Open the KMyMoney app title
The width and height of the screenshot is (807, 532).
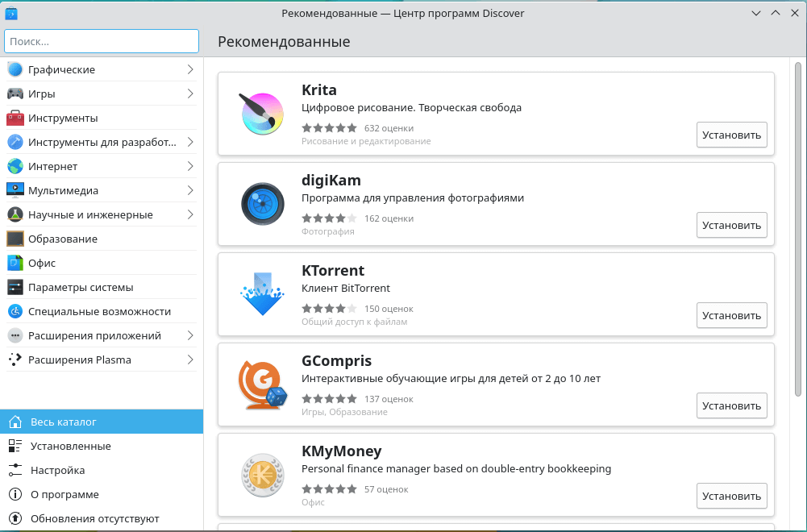(x=342, y=451)
